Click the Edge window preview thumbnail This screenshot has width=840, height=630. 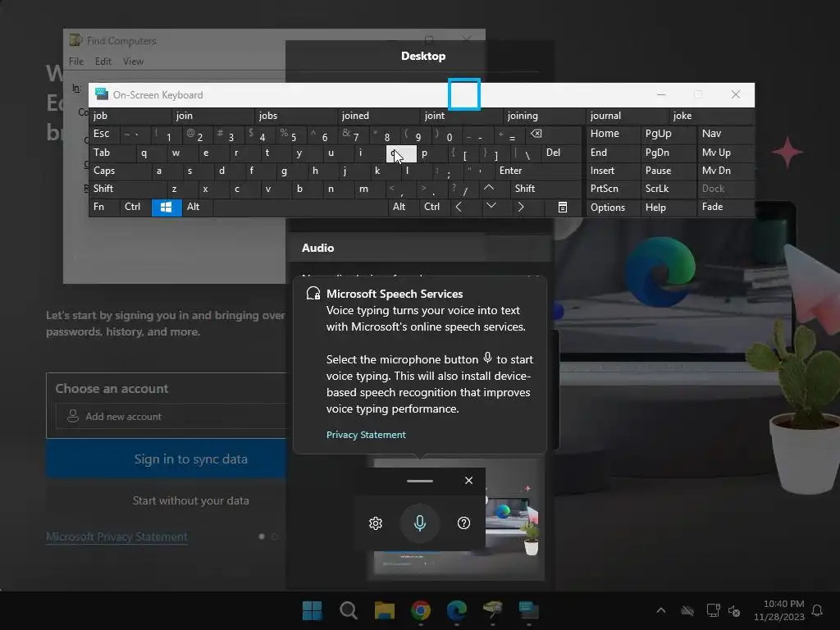tap(458, 518)
